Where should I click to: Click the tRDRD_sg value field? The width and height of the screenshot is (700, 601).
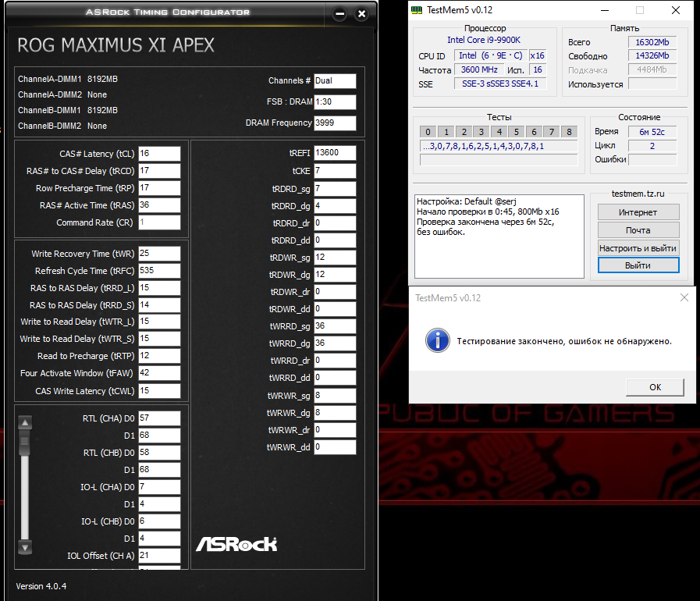click(335, 189)
